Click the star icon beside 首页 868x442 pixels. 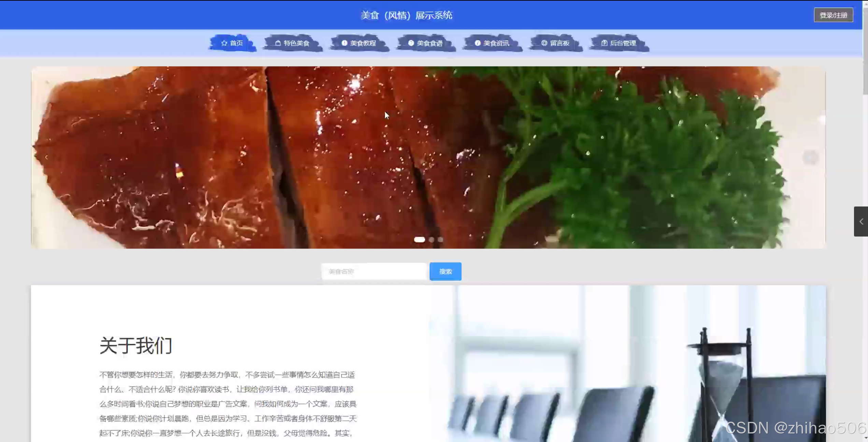pos(224,43)
